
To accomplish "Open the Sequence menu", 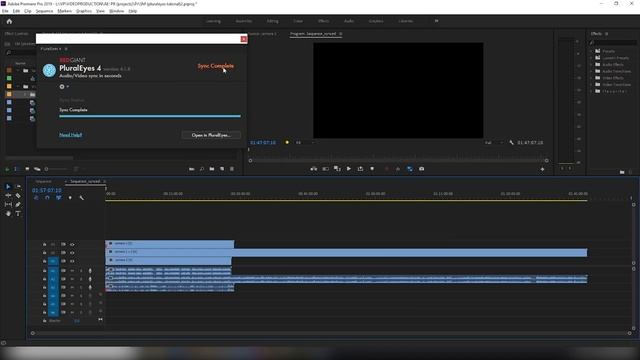I will [44, 11].
